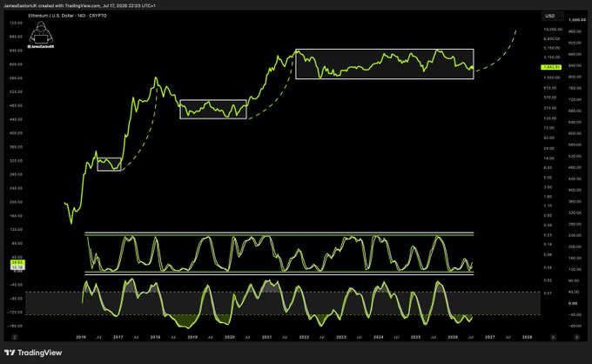Click the round button left of the time axis
The image size is (592, 364).
(15, 337)
